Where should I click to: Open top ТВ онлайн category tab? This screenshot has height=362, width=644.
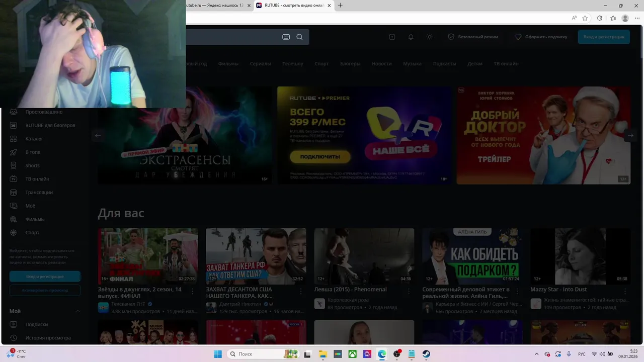pos(506,64)
